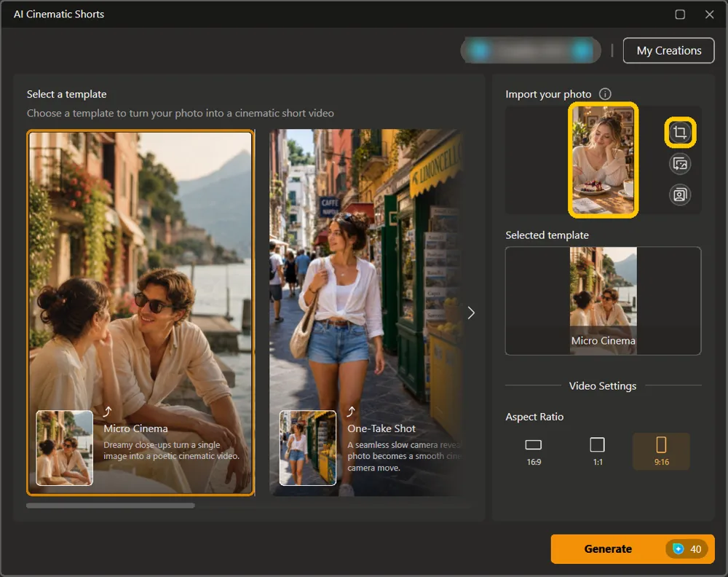The height and width of the screenshot is (577, 728).
Task: Close the AI Cinematic Shorts window
Action: click(x=709, y=15)
